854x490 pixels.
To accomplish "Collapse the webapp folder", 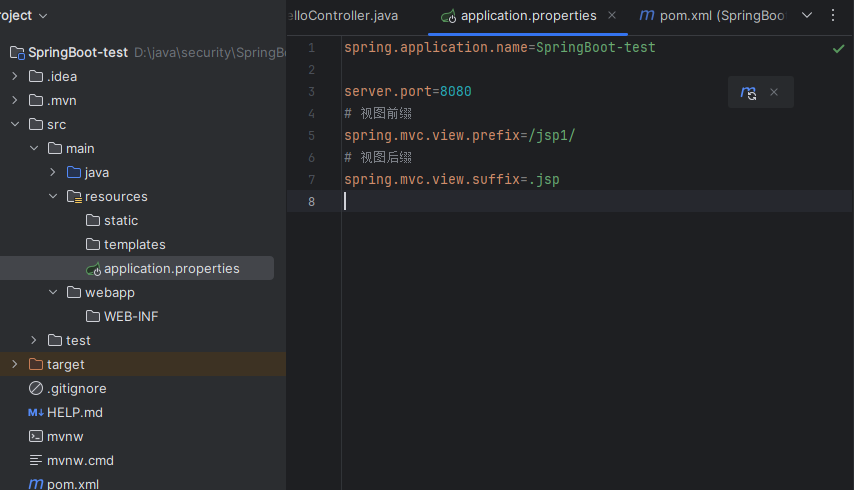I will click(53, 292).
